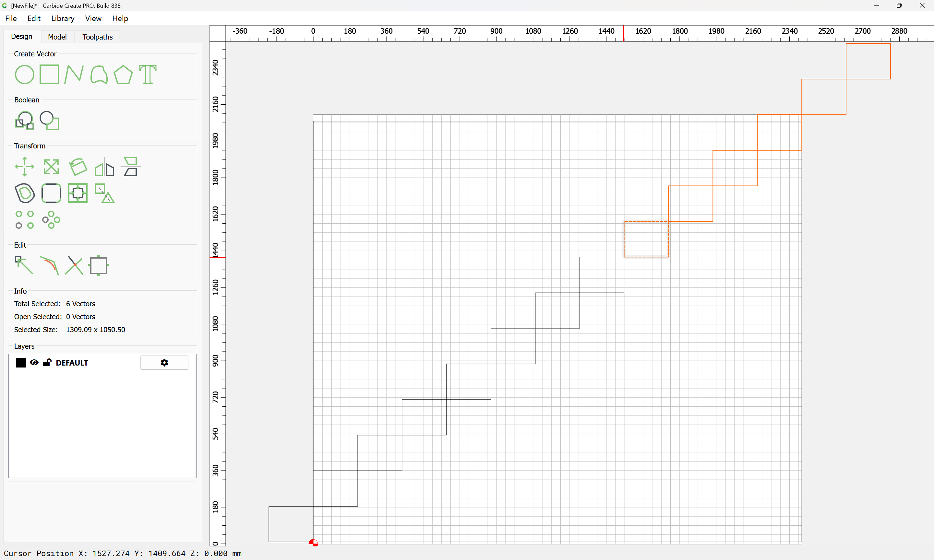Screen dimensions: 934x560
Task: Switch to the Toolpaths tab
Action: click(97, 37)
